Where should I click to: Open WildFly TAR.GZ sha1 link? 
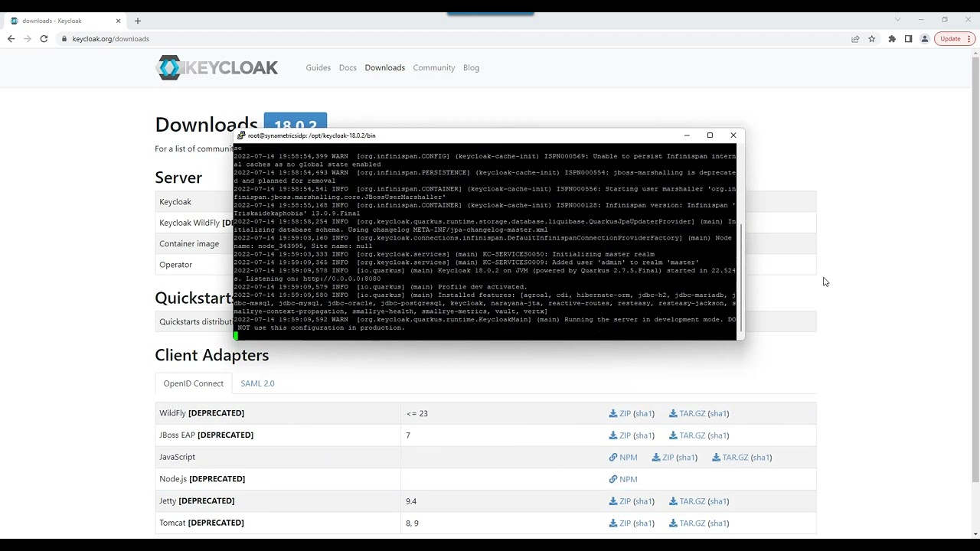(718, 413)
